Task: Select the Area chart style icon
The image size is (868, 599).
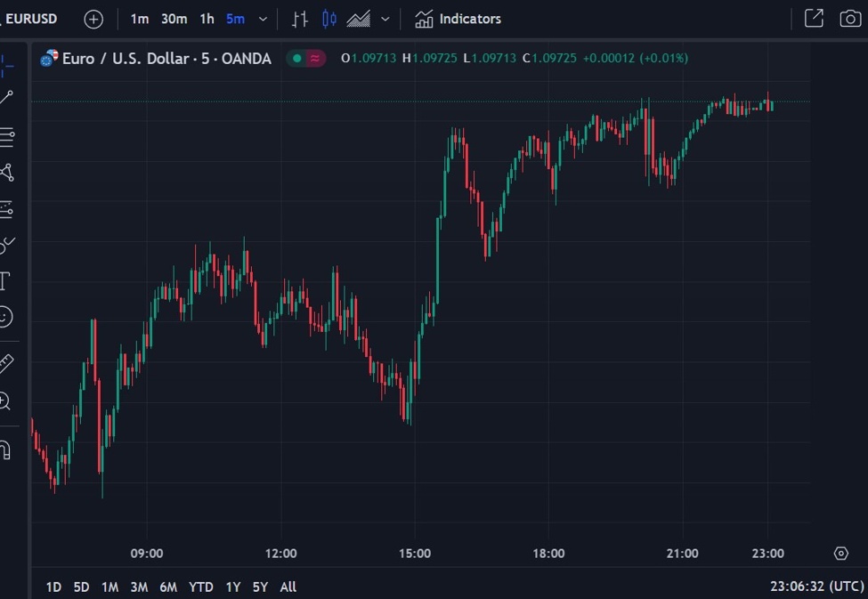Action: (358, 20)
